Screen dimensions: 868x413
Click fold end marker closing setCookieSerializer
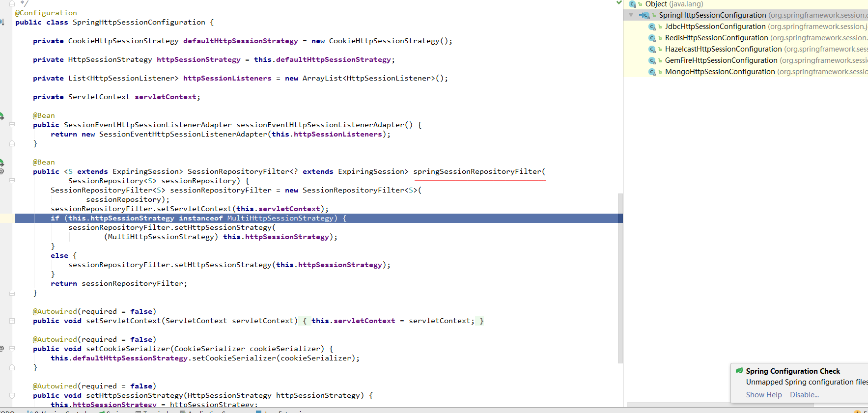[x=12, y=367]
